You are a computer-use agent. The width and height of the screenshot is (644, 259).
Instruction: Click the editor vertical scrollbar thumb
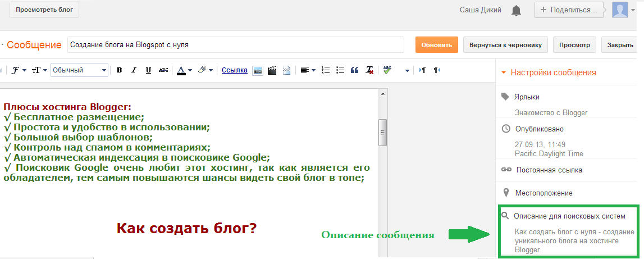coord(383,133)
